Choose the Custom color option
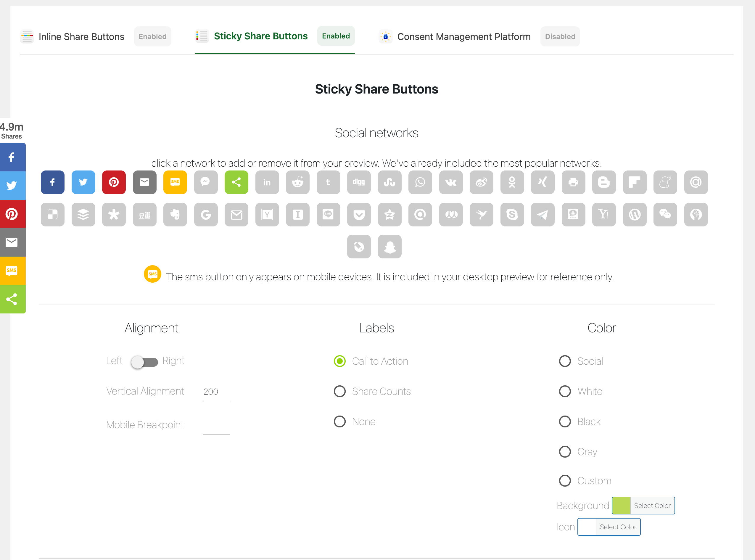The width and height of the screenshot is (755, 560). point(565,480)
